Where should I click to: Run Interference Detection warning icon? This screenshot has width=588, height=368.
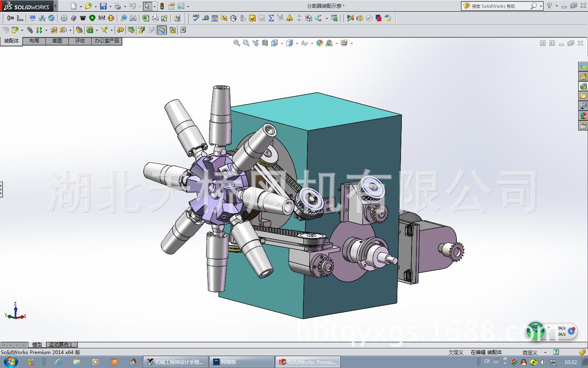290,18
